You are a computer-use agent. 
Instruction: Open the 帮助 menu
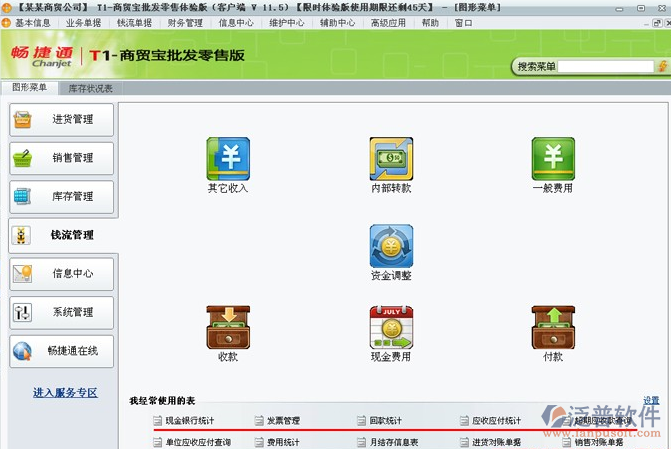(430, 23)
